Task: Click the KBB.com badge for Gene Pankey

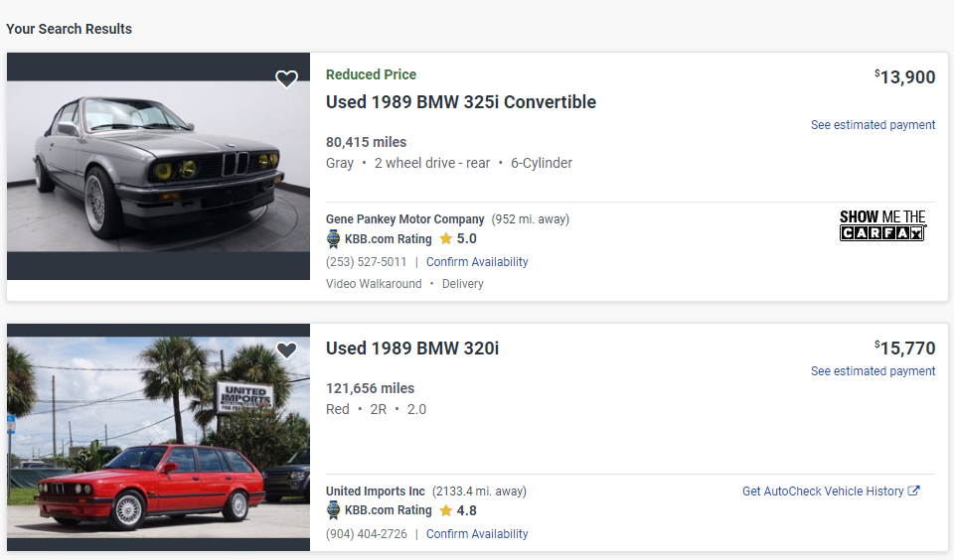Action: (334, 239)
